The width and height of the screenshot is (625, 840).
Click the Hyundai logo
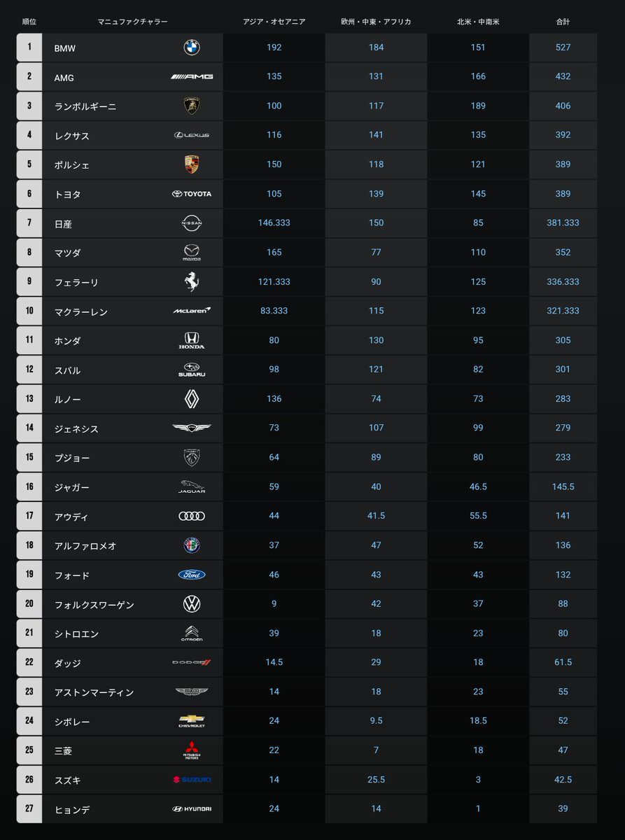tap(192, 808)
